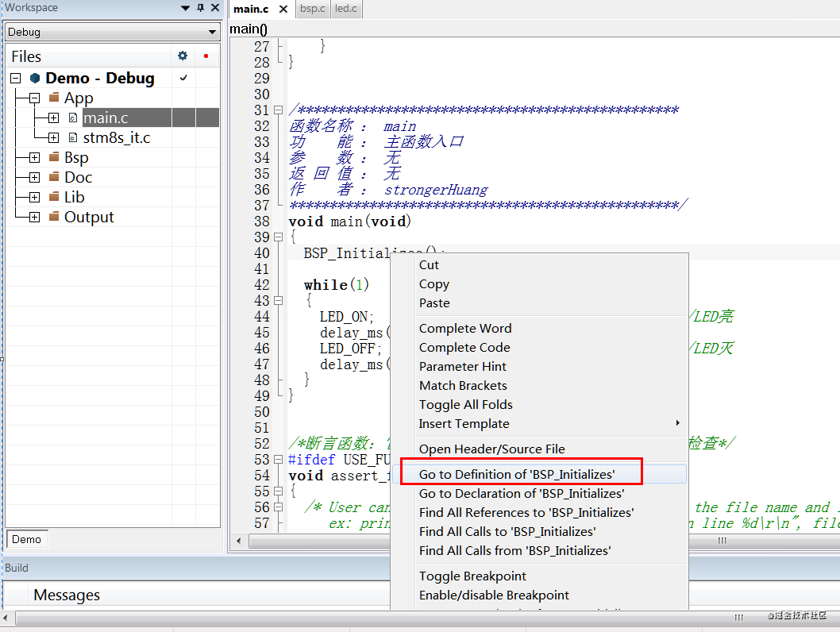The image size is (840, 632).
Task: Click the gear settings column icon in Files header
Action: [x=183, y=56]
